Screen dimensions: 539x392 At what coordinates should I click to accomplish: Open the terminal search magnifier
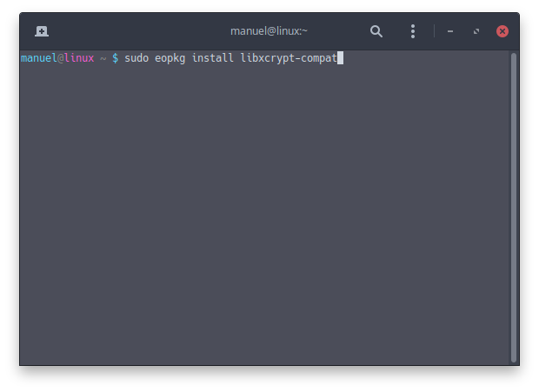coord(376,31)
